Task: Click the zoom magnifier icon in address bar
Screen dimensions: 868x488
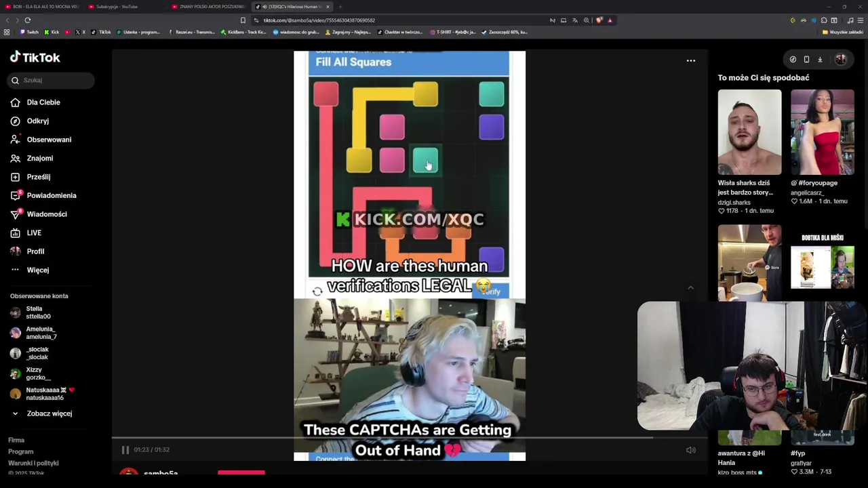Action: point(587,20)
